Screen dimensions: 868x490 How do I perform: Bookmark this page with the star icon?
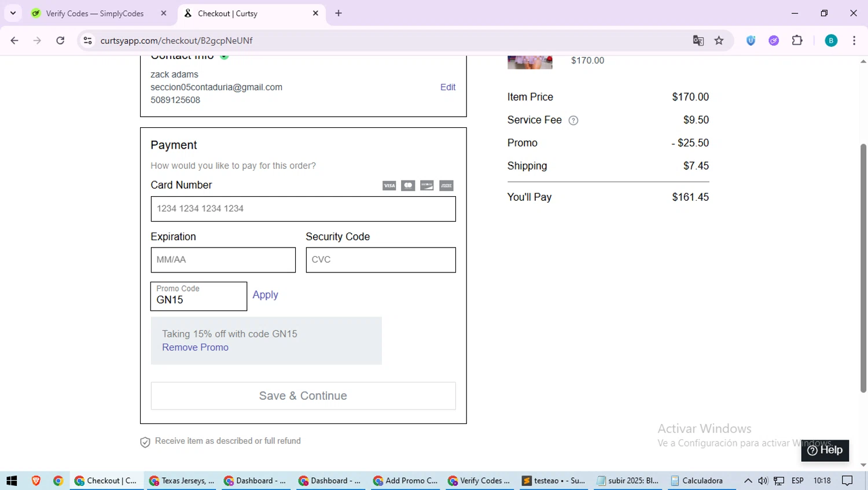tap(719, 40)
